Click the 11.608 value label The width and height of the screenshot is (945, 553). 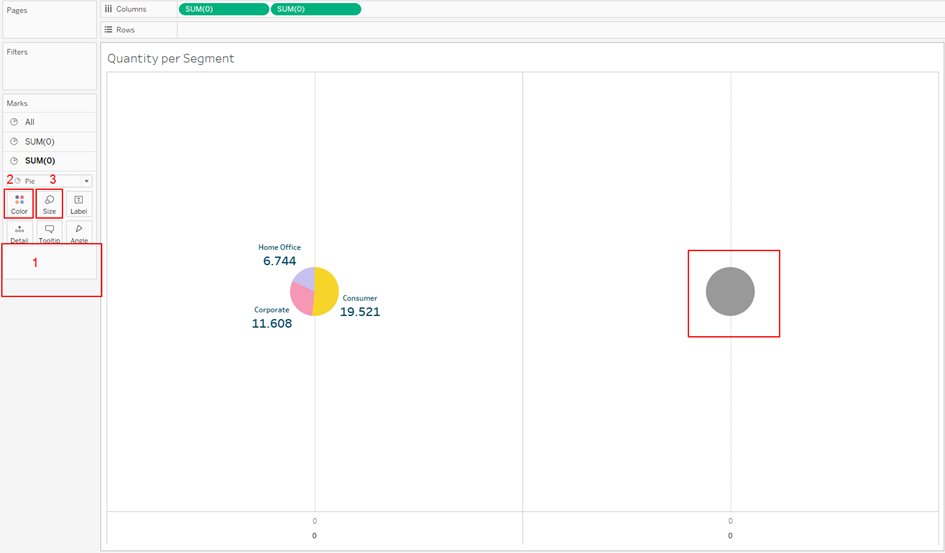(x=272, y=323)
